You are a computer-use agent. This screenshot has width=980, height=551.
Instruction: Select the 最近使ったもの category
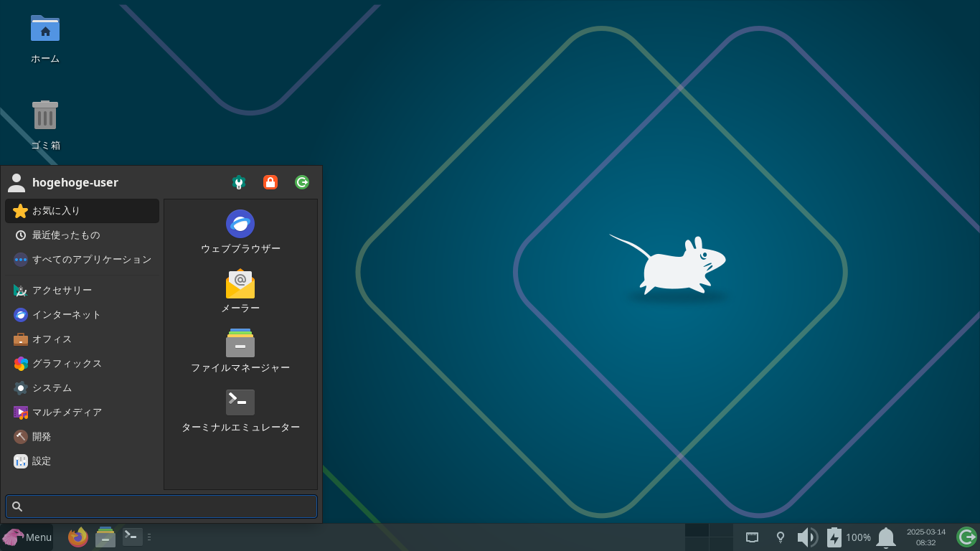point(82,235)
